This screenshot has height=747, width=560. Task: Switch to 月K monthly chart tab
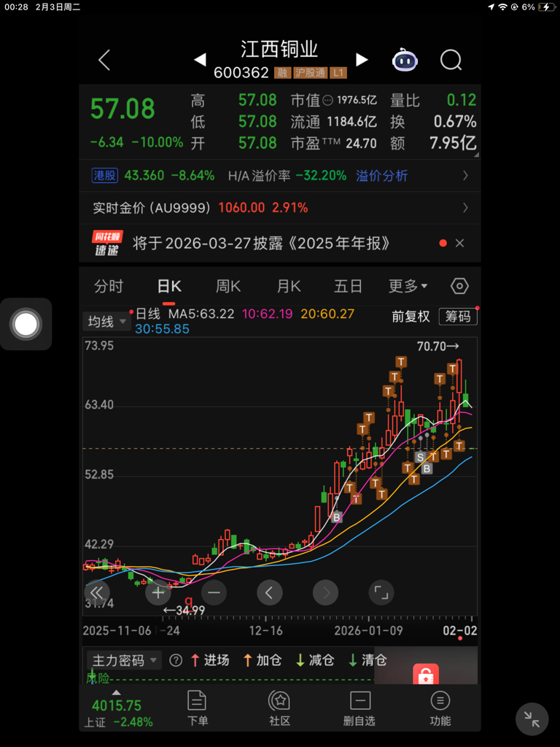[x=289, y=286]
